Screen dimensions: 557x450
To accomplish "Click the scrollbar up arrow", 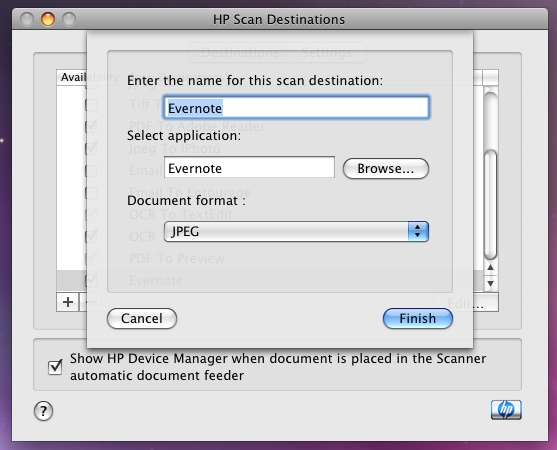I will pos(491,268).
